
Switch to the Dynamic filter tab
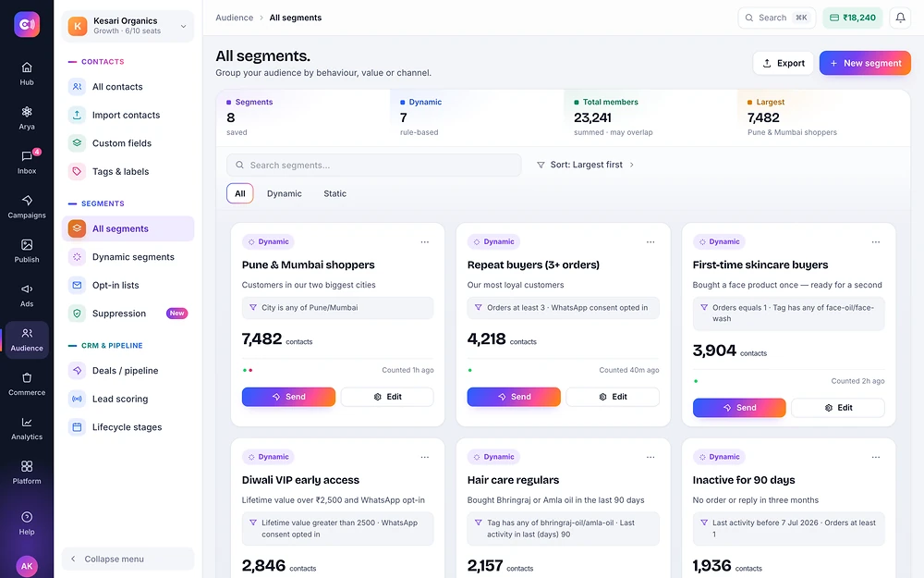[284, 193]
